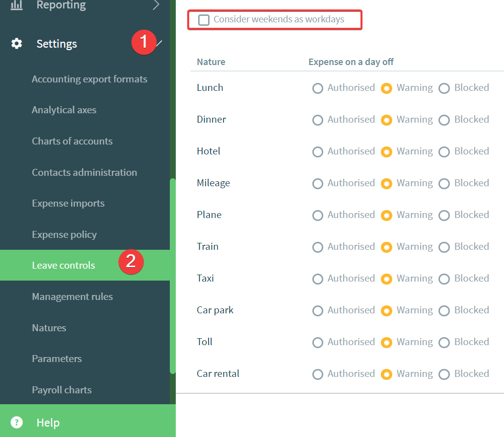The height and width of the screenshot is (437, 504).
Task: Set Toll to Blocked
Action: 444,343
